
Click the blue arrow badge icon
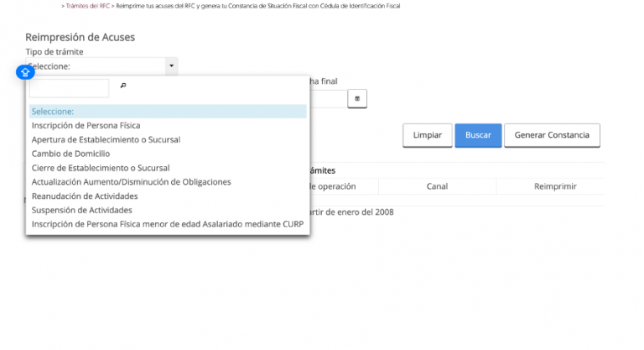coord(24,73)
